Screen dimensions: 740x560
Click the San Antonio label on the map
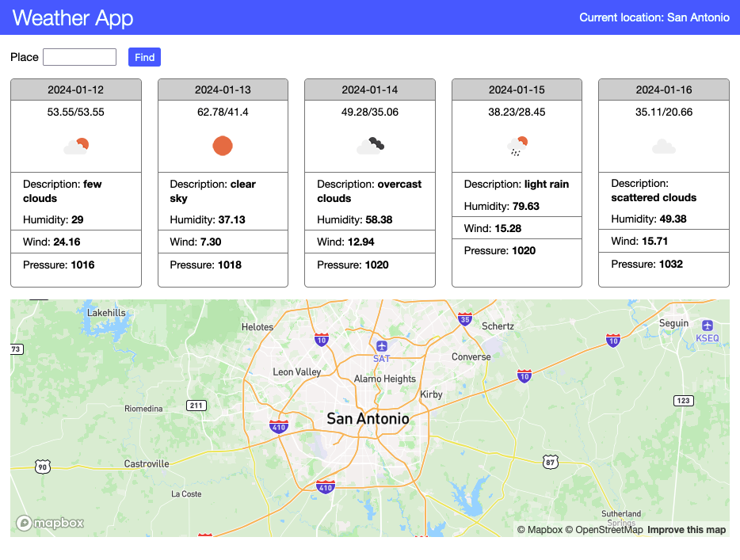point(367,417)
